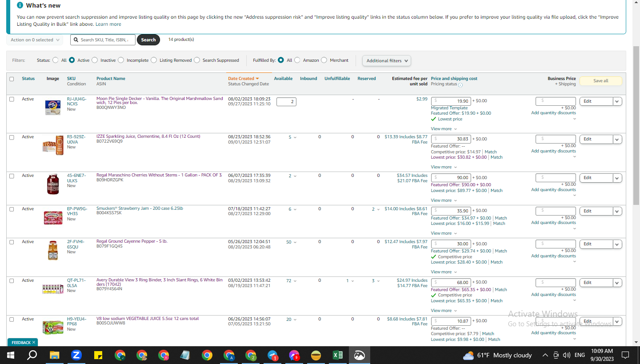
Task: Select the Inactive status filter
Action: pos(95,60)
